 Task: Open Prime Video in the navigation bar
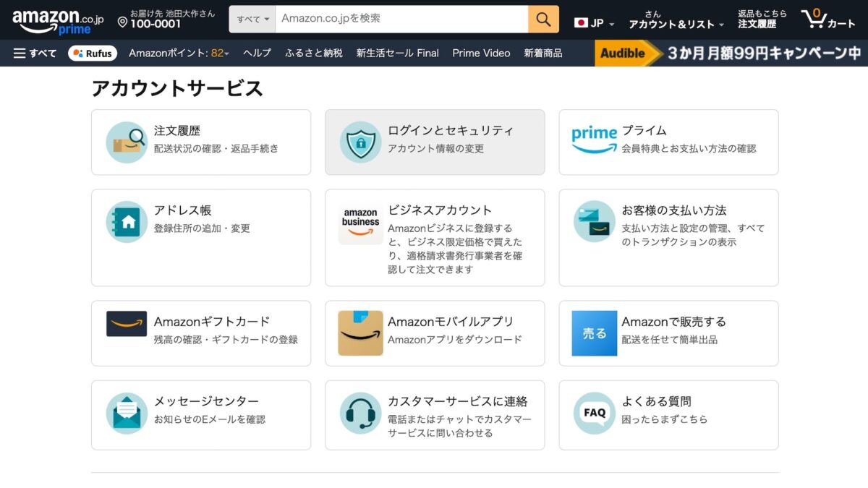tap(481, 53)
